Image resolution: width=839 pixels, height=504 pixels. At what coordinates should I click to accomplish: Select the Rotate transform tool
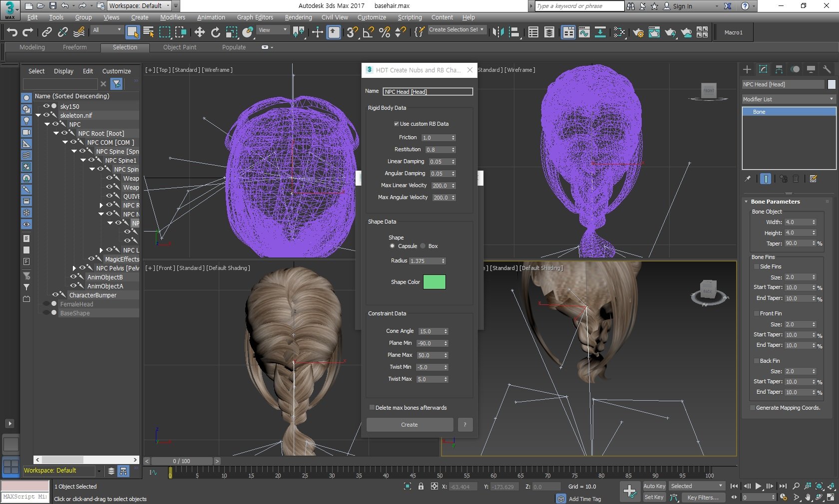tap(215, 32)
